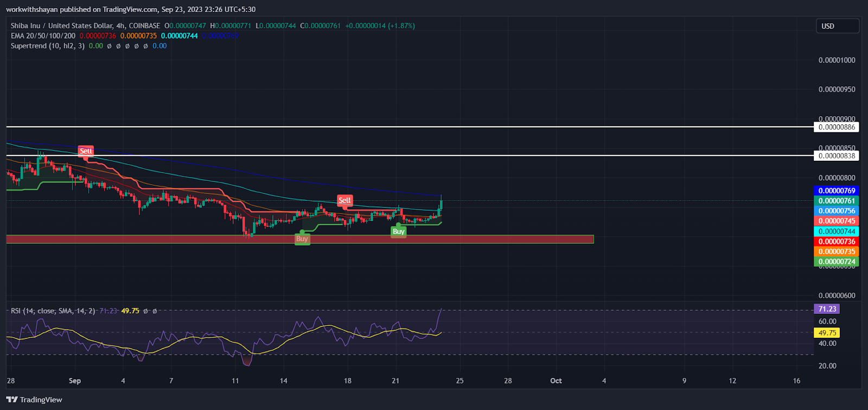Select the green 0.00000724 Supertrend price tag
Viewport: 868px width, 410px height.
[837, 262]
